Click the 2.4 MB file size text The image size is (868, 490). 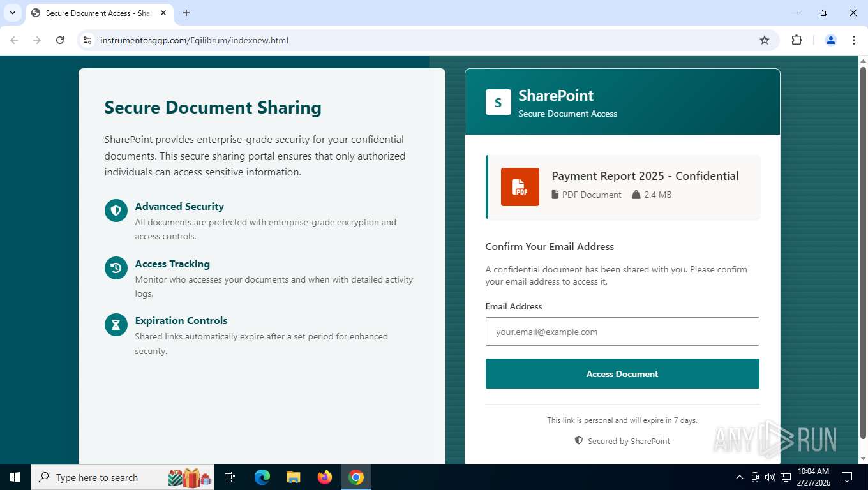click(x=658, y=195)
